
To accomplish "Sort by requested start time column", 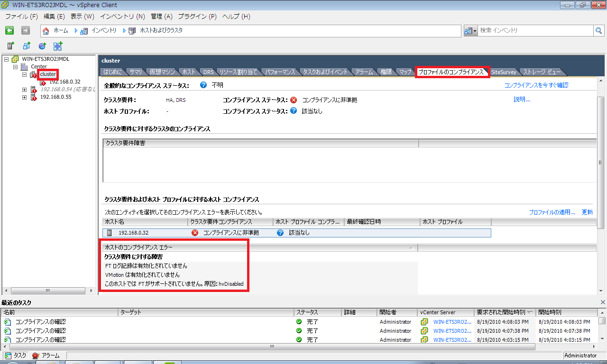I will coord(504,313).
